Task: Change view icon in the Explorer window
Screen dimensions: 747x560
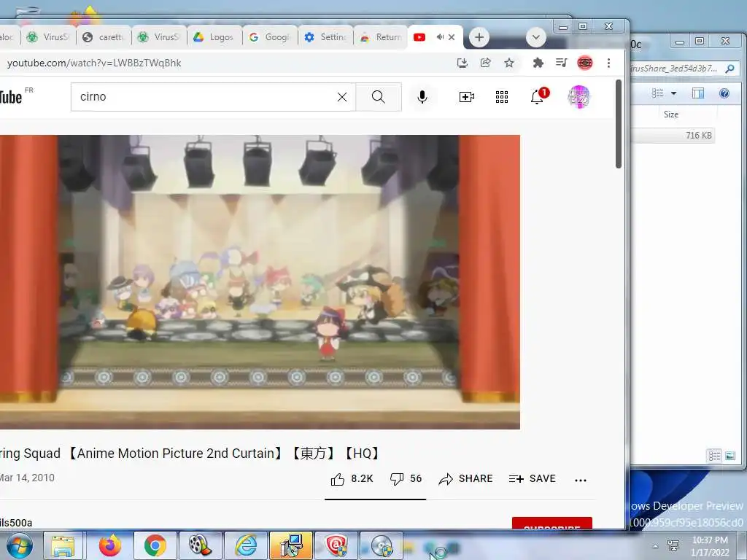Action: click(x=658, y=93)
